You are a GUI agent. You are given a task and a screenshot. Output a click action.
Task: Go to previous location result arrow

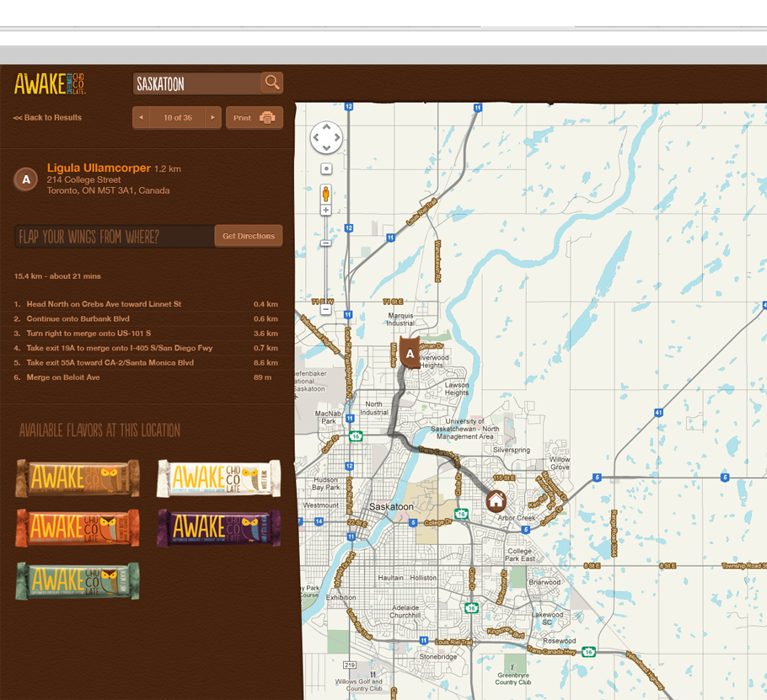(141, 118)
